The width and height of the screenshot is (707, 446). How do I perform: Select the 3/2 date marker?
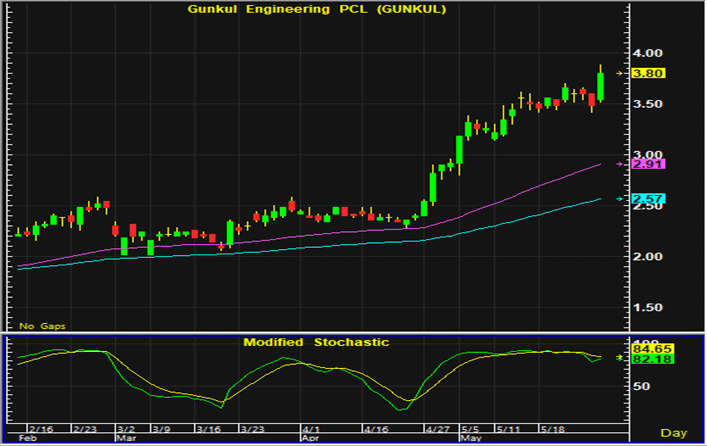125,429
